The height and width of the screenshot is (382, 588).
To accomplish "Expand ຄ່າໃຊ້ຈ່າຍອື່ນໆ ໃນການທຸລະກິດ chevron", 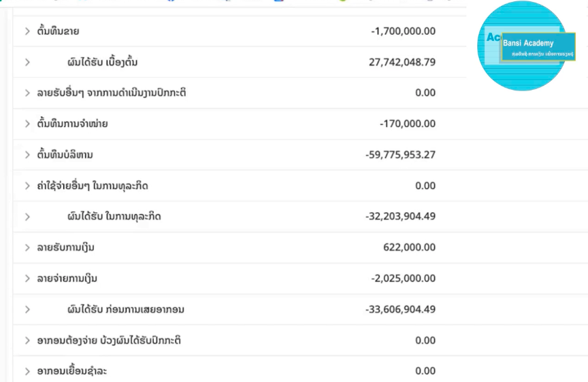I will (x=27, y=186).
